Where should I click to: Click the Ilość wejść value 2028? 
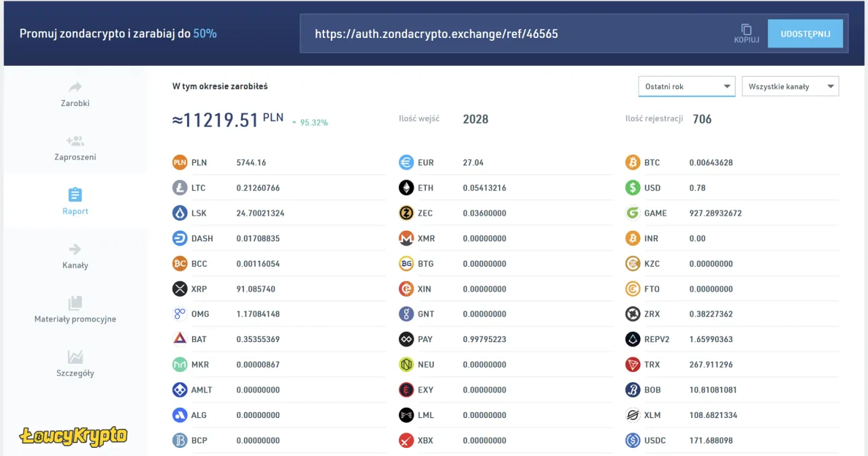pyautogui.click(x=475, y=119)
